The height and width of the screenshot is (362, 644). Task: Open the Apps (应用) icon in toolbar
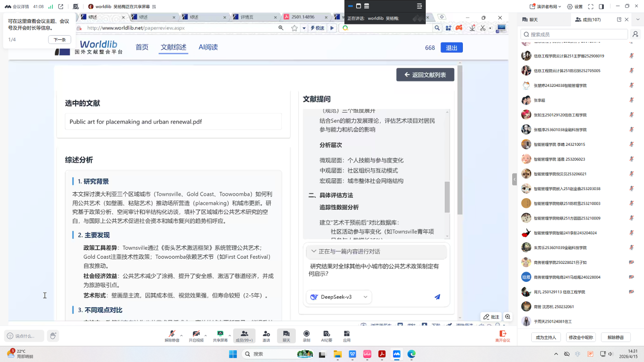pyautogui.click(x=346, y=335)
